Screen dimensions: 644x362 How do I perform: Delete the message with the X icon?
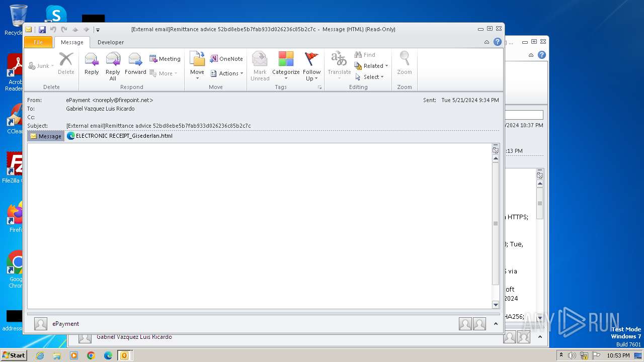[66, 63]
